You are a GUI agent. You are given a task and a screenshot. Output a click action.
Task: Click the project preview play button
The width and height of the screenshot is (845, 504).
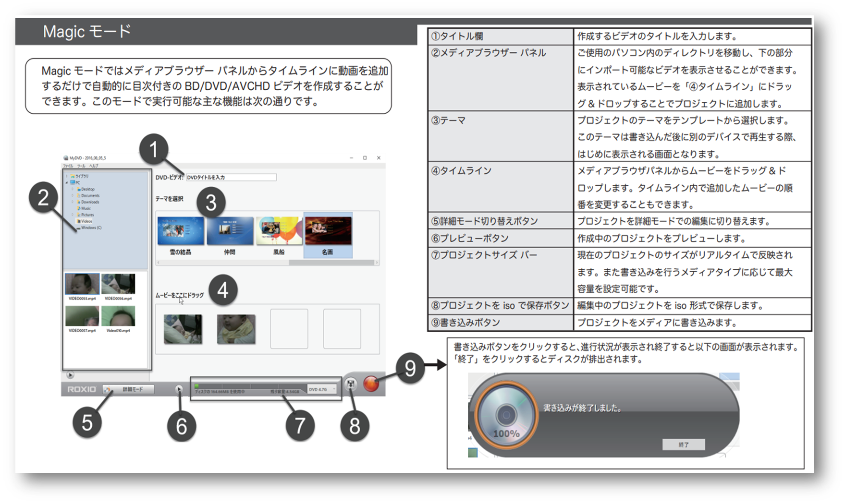[179, 389]
